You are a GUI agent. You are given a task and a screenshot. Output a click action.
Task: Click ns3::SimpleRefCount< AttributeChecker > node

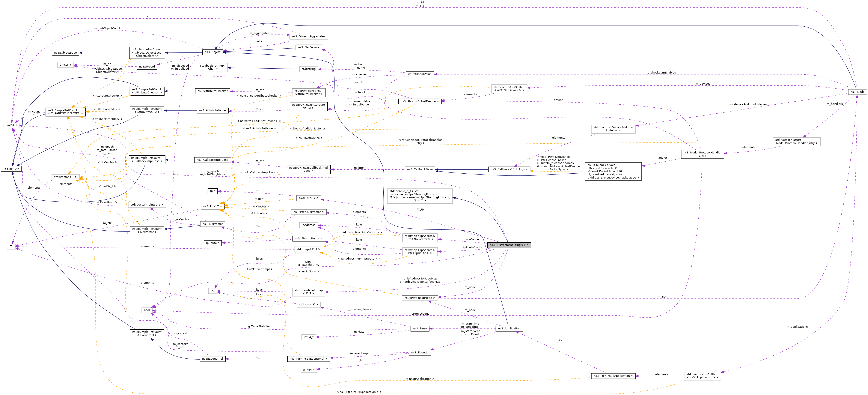click(147, 91)
